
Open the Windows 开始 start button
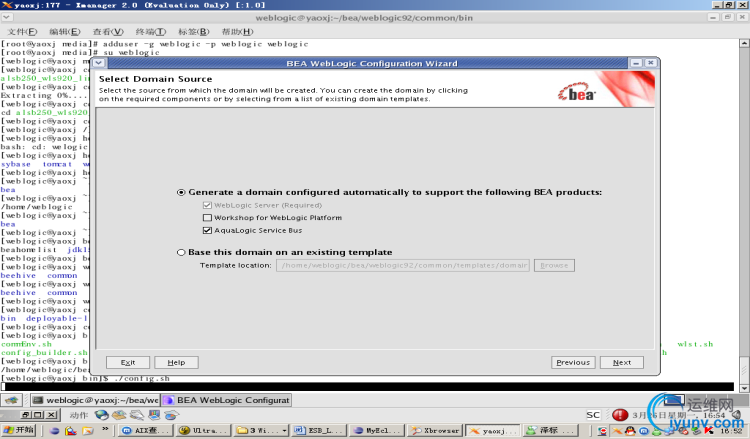tap(18, 430)
